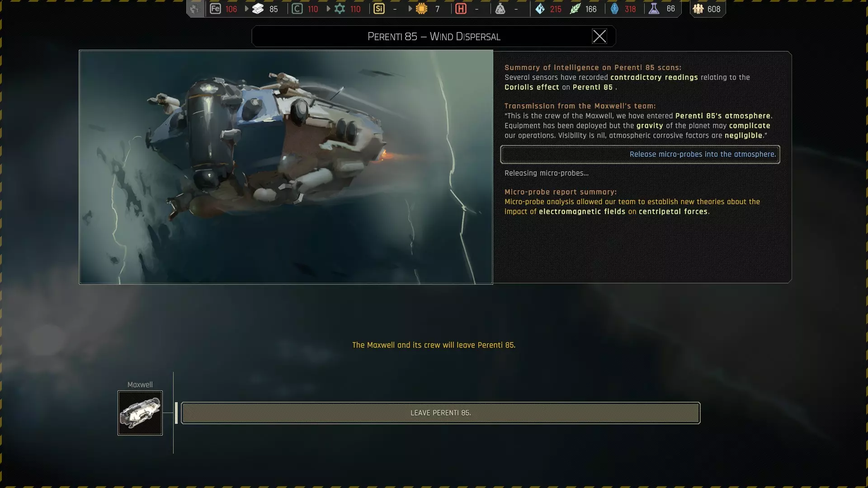Viewport: 868px width, 488px height.
Task: Click the green gear polymer icon
Action: click(x=340, y=9)
